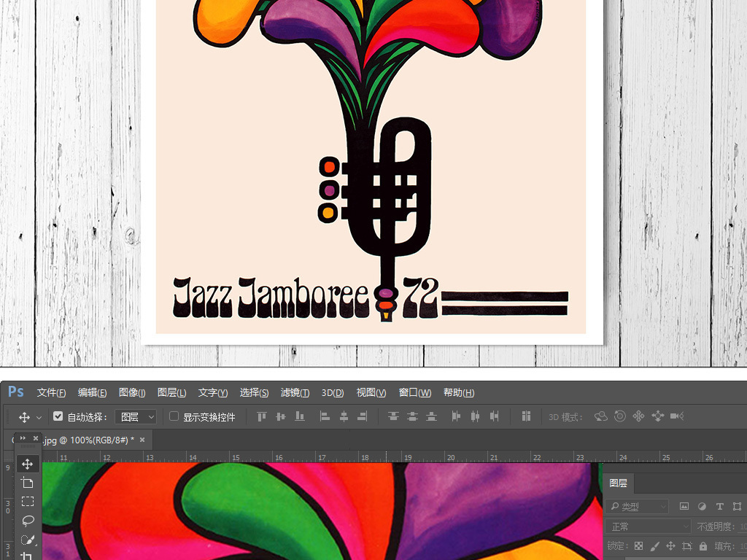
Task: Expand the toolbox with double-arrow button
Action: pyautogui.click(x=23, y=438)
